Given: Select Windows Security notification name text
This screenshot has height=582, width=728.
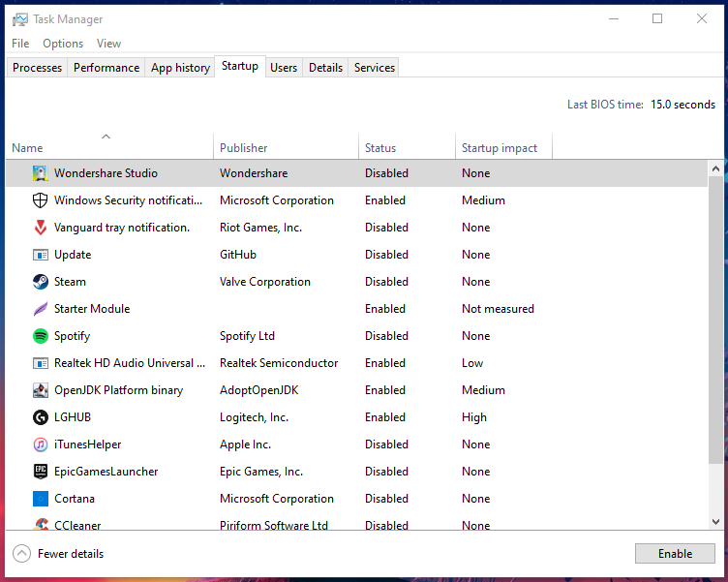Looking at the screenshot, I should (128, 200).
